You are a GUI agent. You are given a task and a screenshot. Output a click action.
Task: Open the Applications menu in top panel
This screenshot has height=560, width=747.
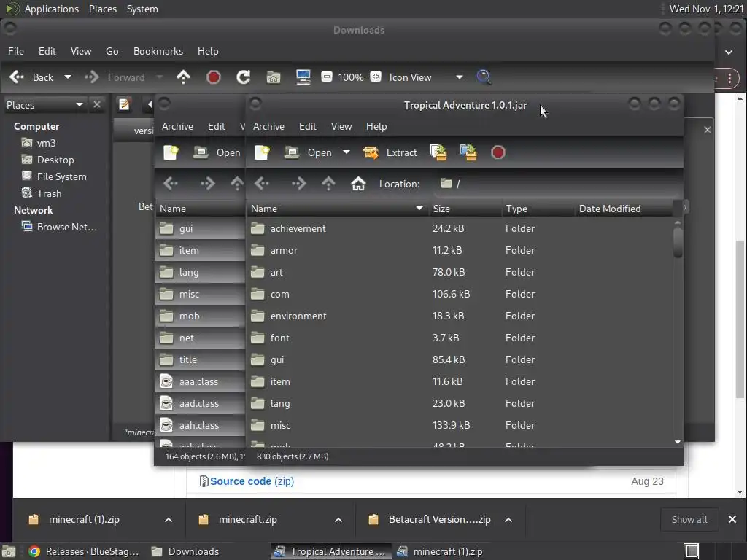point(52,9)
